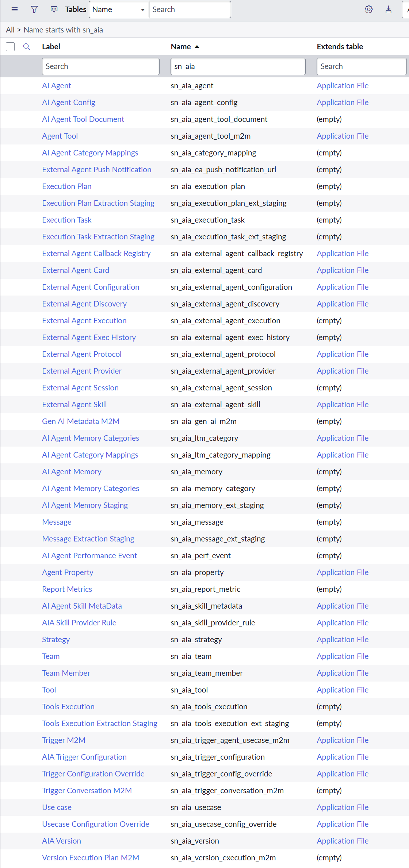Open External Agent Discovery record
The height and width of the screenshot is (868, 409).
[x=84, y=304]
